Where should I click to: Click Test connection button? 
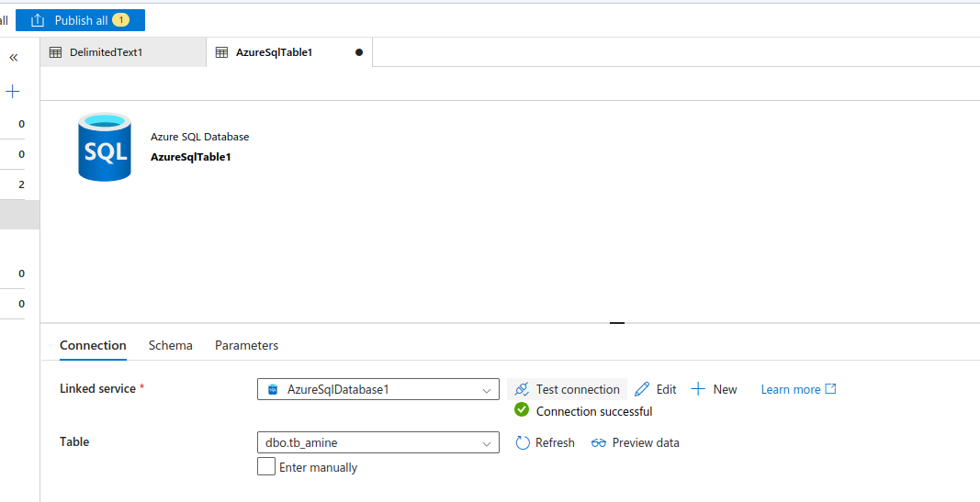pyautogui.click(x=567, y=389)
